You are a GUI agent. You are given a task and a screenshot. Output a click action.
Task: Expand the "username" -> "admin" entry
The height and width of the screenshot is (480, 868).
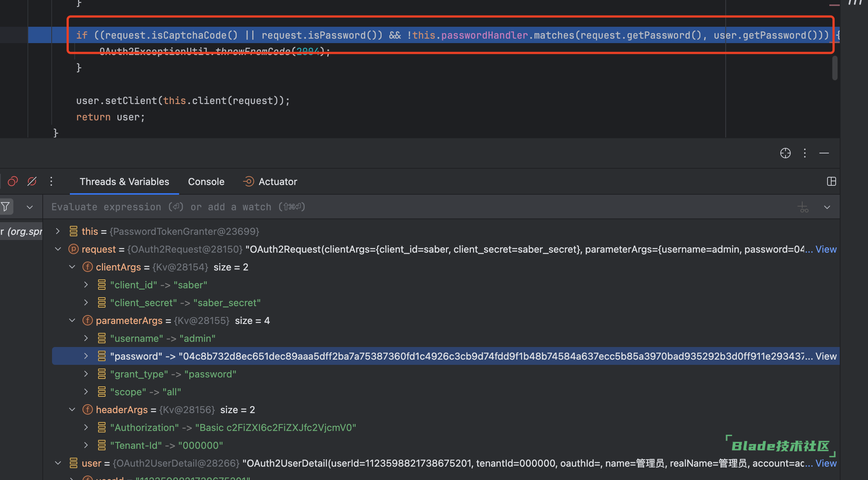86,338
